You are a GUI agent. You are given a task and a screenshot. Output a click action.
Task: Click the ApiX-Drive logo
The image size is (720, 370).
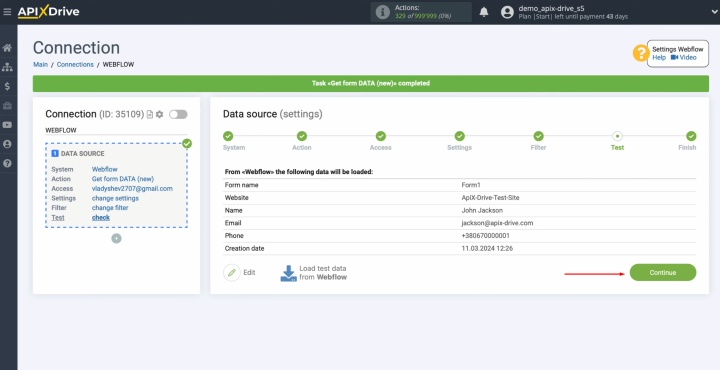(x=49, y=12)
